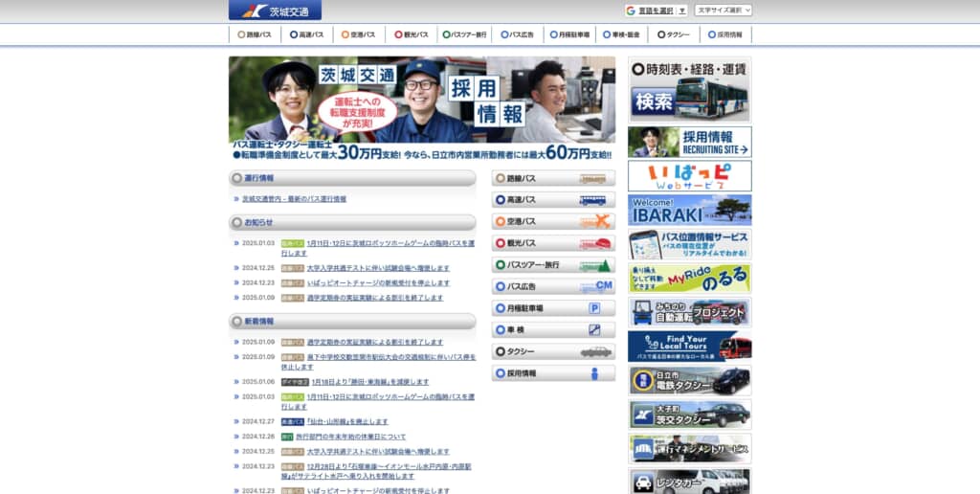
Task: Open 高速バス in the top navigation
Action: 307,35
